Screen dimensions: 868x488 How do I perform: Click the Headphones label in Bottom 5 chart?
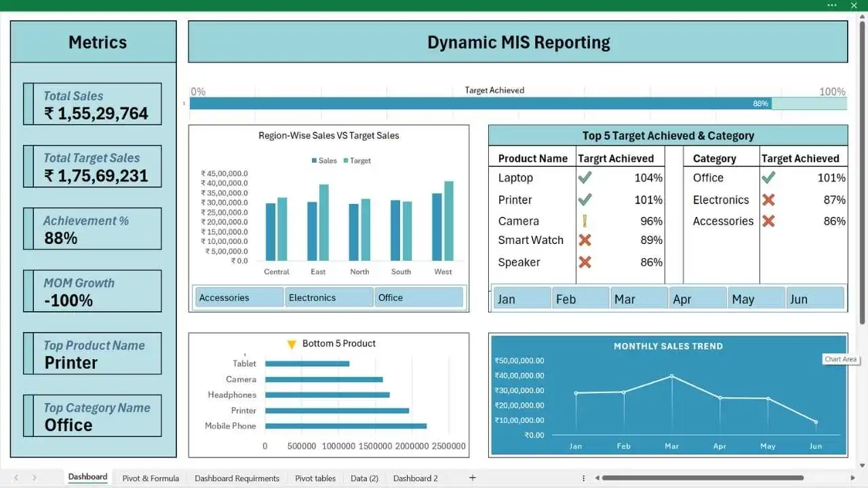pyautogui.click(x=232, y=394)
